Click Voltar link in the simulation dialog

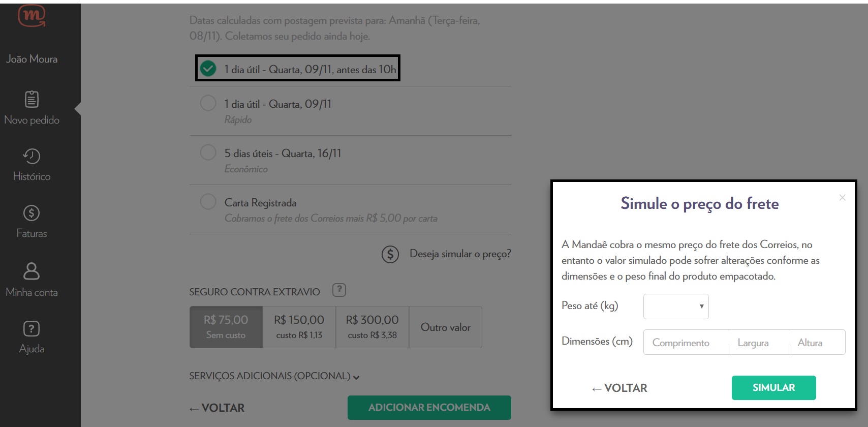[619, 388]
